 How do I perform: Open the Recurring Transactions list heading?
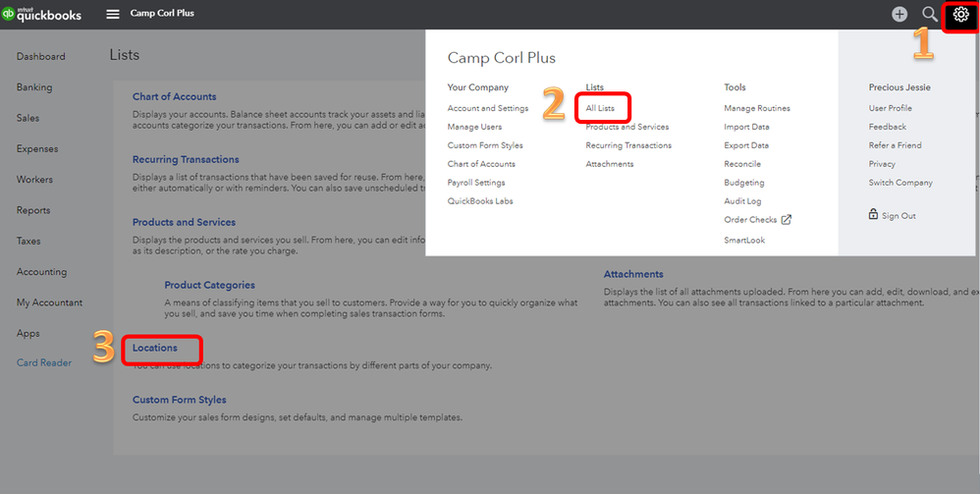pyautogui.click(x=186, y=159)
